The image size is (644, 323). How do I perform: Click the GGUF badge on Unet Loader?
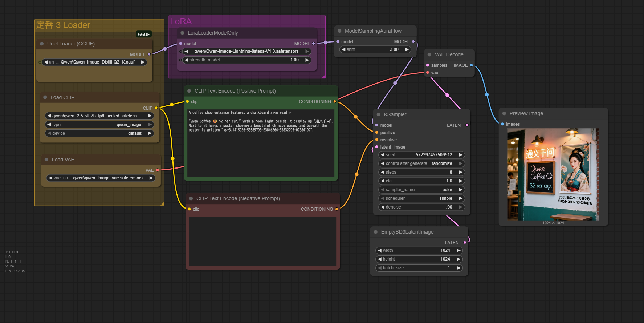pos(144,34)
